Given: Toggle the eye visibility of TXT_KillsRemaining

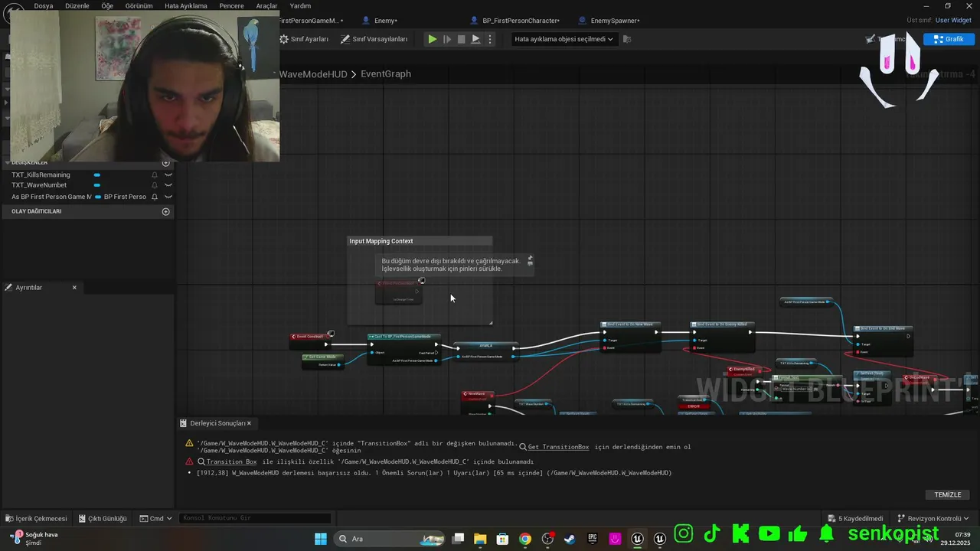Looking at the screenshot, I should pyautogui.click(x=168, y=174).
